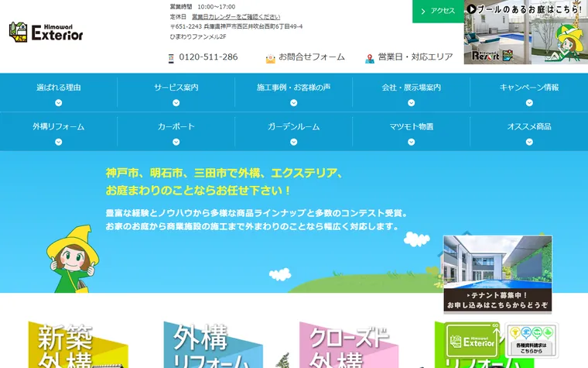Click phone number 0120-511-286
The width and height of the screenshot is (588, 368).
click(x=208, y=57)
